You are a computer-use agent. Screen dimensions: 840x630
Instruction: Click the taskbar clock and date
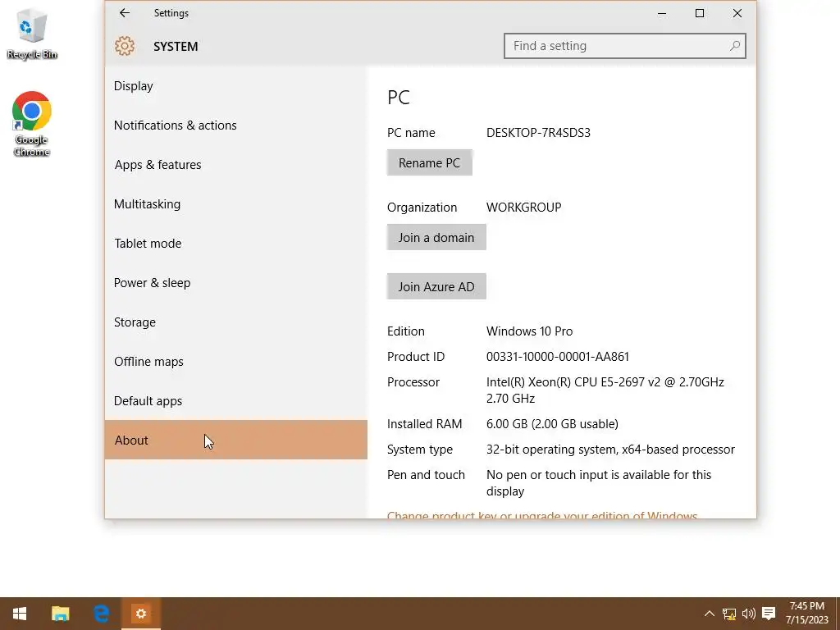coord(807,613)
